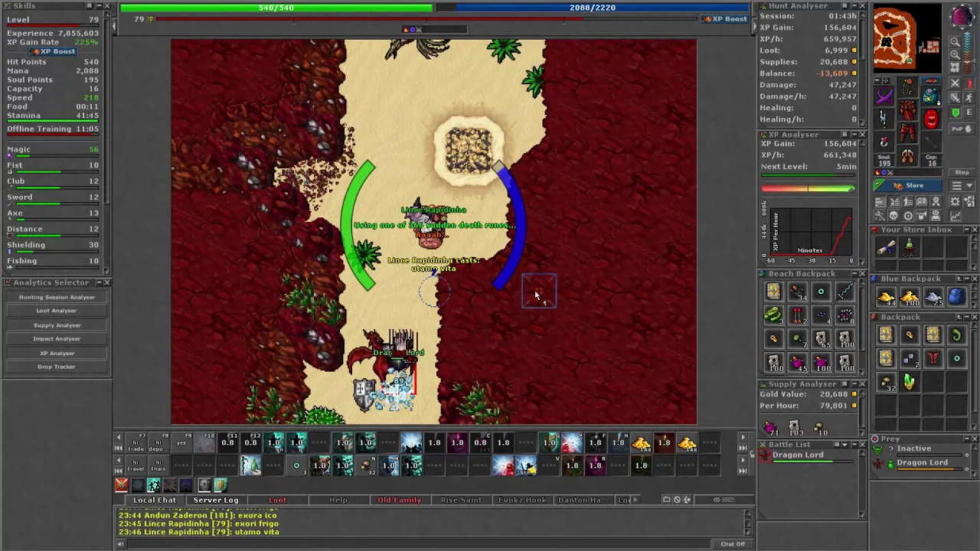Move the top action bar right with its arrow
Screen dimensions: 980x551
pyautogui.click(x=742, y=437)
